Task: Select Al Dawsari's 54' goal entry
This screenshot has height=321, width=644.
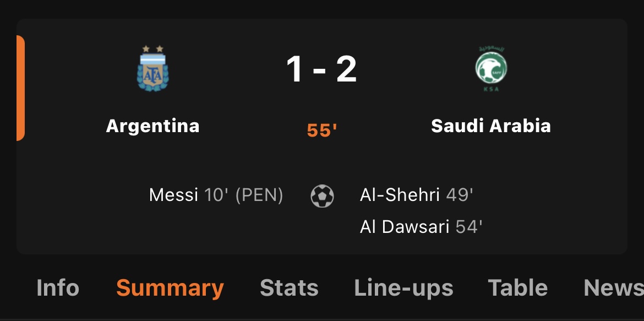Action: (421, 227)
